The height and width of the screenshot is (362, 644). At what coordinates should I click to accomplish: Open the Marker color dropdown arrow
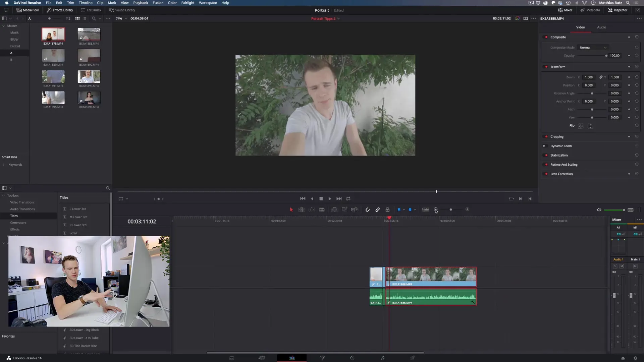pyautogui.click(x=415, y=210)
